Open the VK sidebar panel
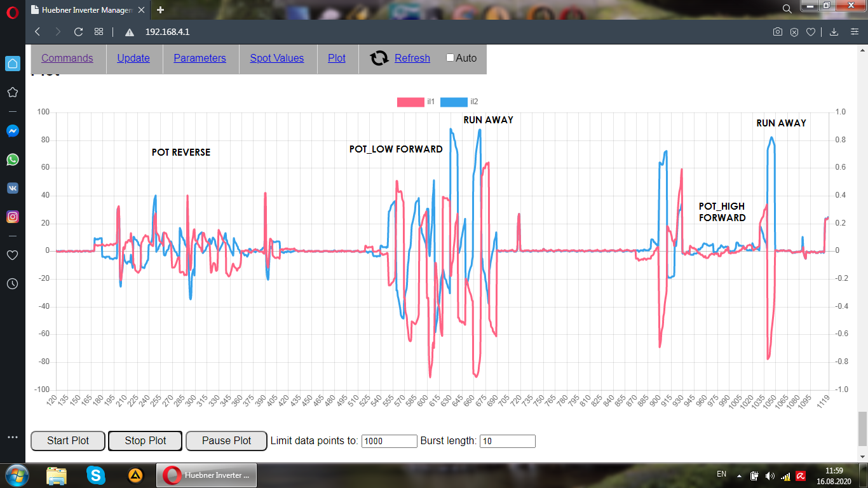This screenshot has height=488, width=868. pos(12,188)
